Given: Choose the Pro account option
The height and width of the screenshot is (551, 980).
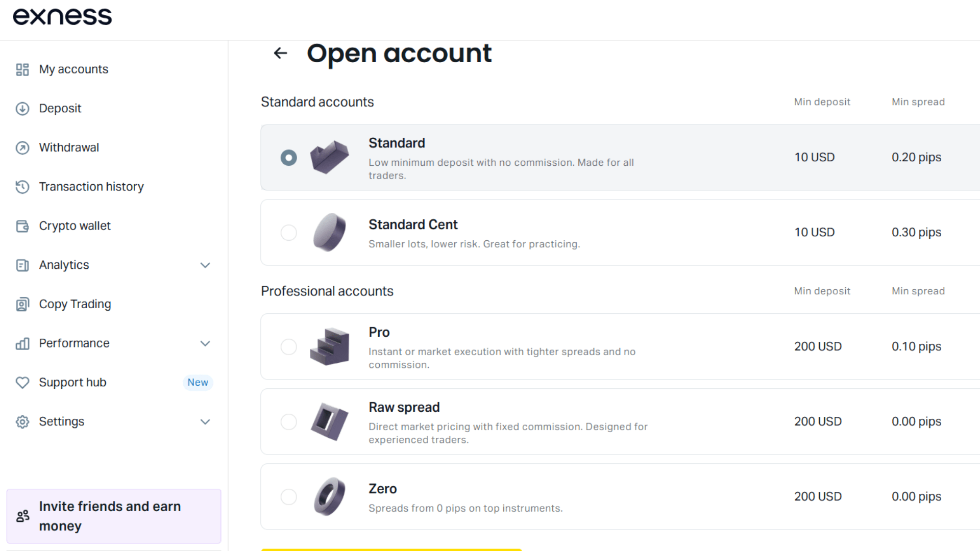Looking at the screenshot, I should pyautogui.click(x=289, y=346).
